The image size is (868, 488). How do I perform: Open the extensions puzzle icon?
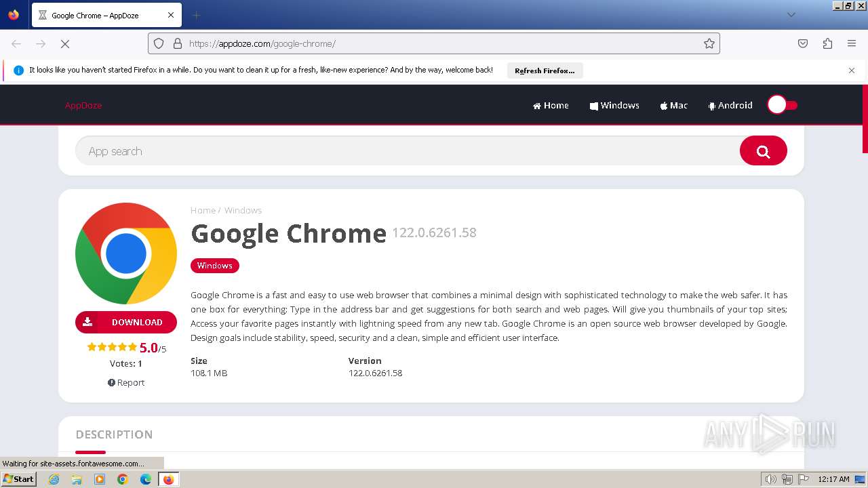827,43
